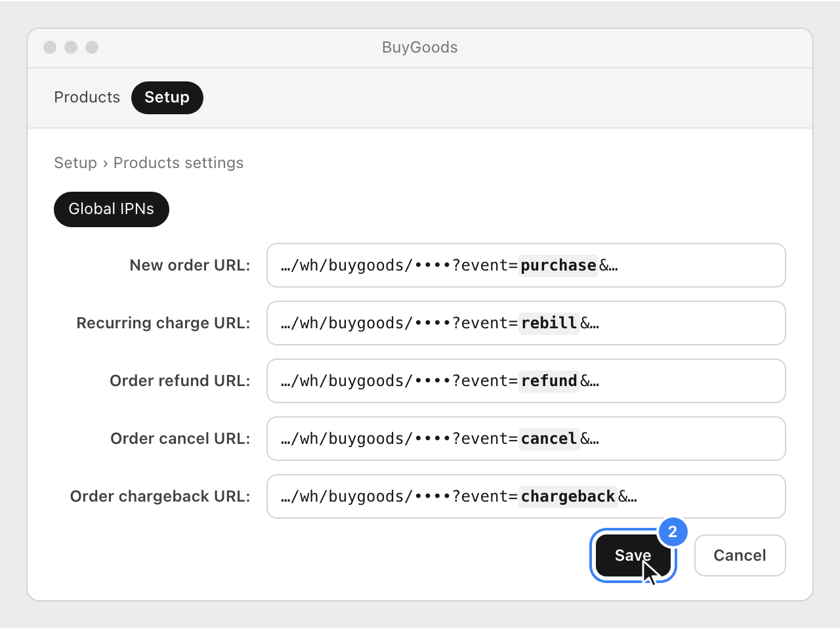Click the Order cancel URL label
The image size is (840, 629).
click(180, 439)
